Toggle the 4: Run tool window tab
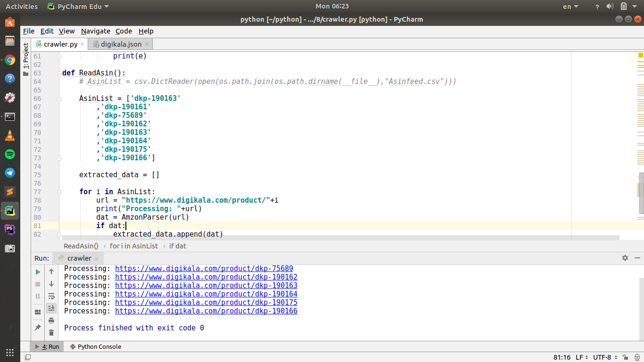This screenshot has width=644, height=362. click(47, 346)
